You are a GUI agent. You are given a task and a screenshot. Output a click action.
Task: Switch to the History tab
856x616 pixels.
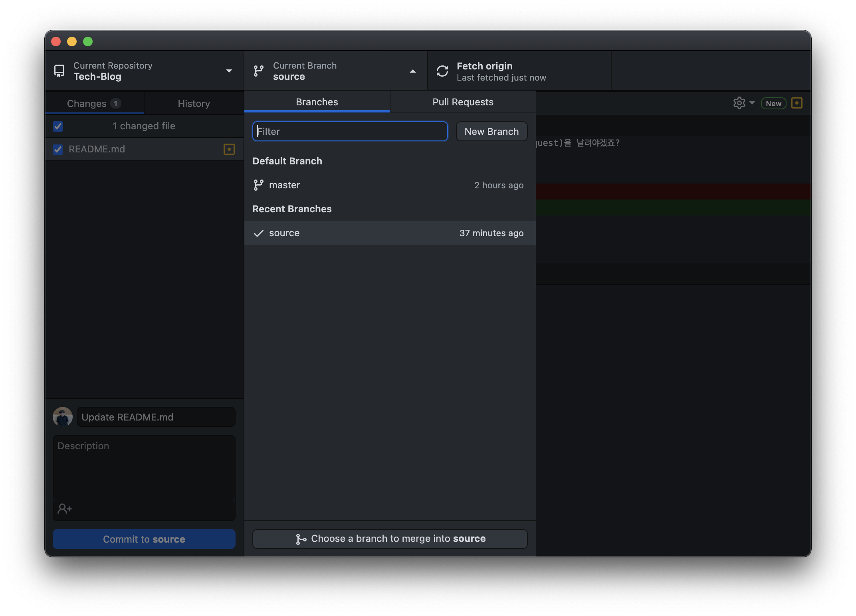coord(194,103)
